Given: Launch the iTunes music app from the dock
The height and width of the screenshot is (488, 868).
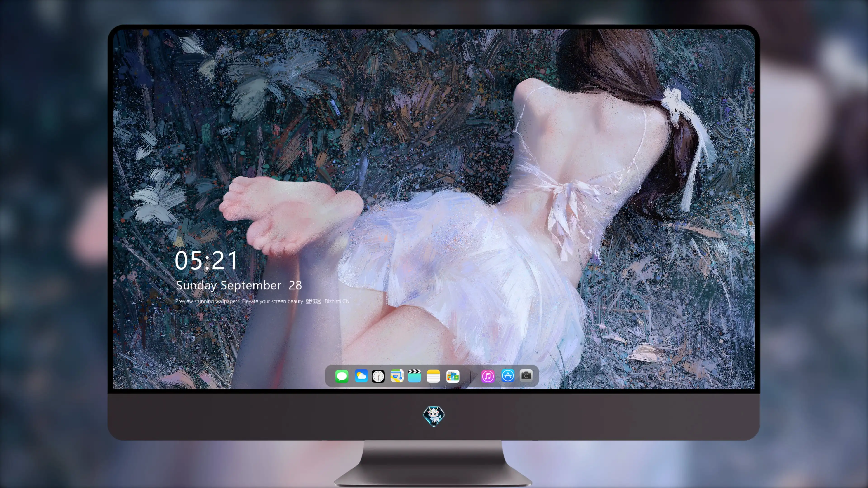Looking at the screenshot, I should 488,376.
